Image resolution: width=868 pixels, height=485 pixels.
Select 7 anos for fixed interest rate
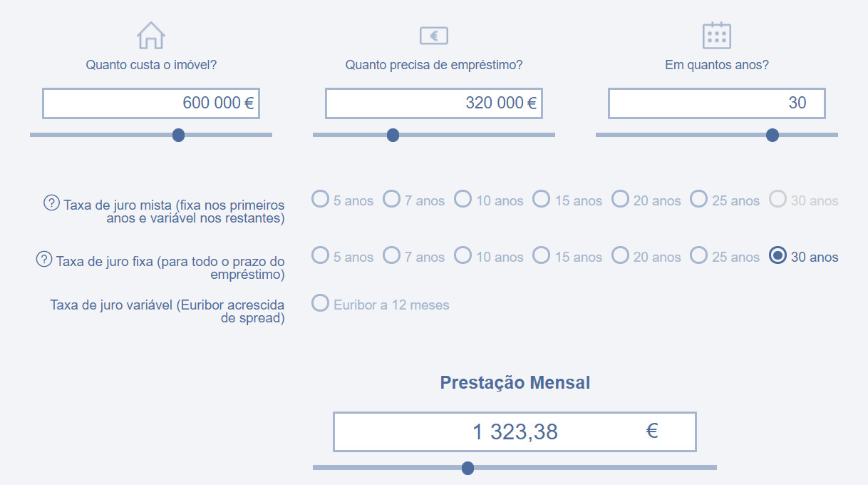click(x=392, y=255)
